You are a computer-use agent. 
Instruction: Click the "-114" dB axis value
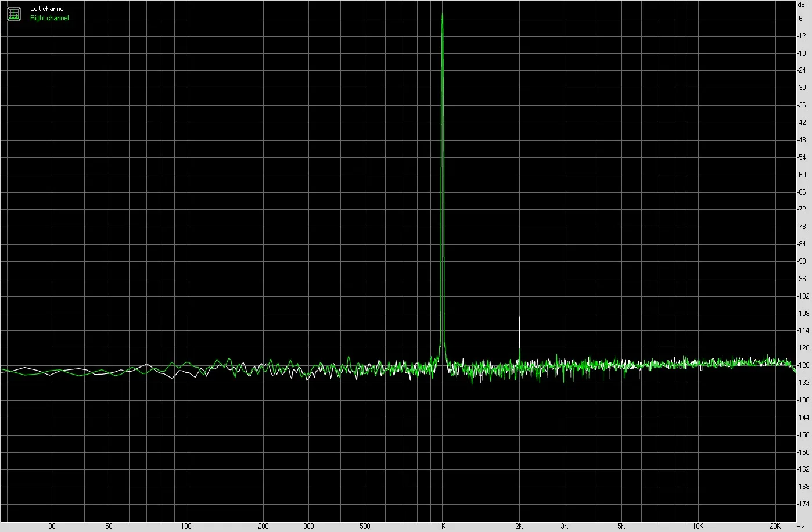tap(803, 330)
